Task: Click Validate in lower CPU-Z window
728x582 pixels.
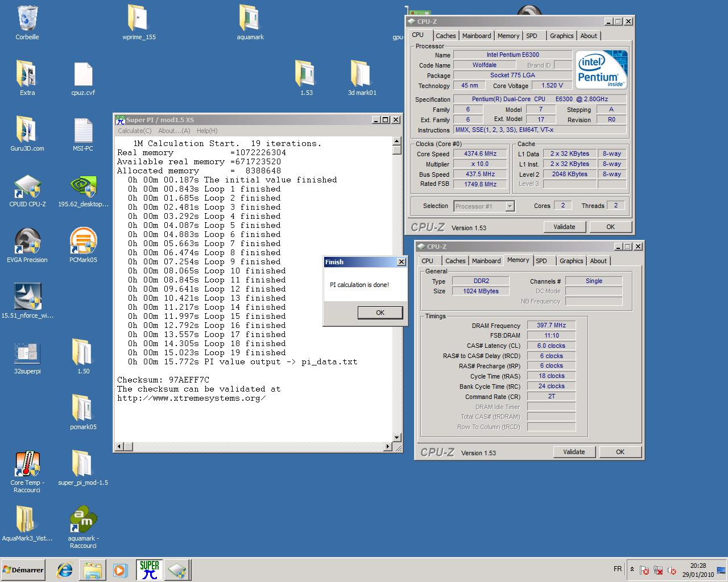Action: [574, 452]
